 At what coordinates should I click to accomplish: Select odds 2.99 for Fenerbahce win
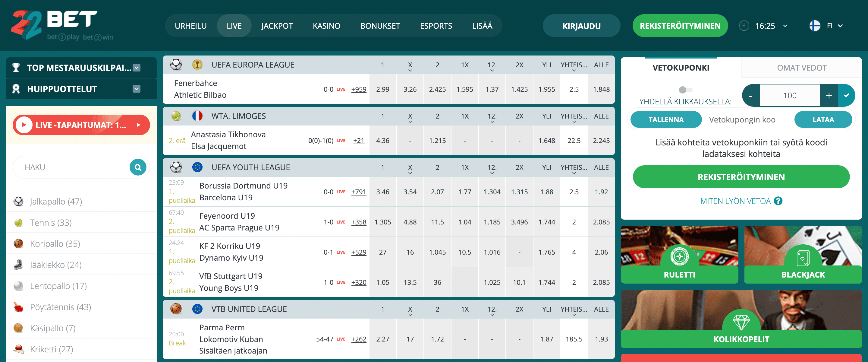click(x=383, y=89)
